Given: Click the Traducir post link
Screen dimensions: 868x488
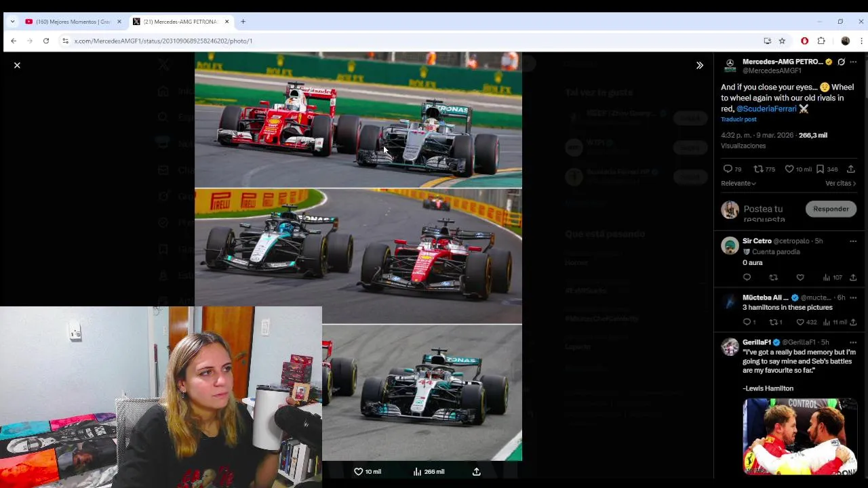Looking at the screenshot, I should (x=738, y=119).
